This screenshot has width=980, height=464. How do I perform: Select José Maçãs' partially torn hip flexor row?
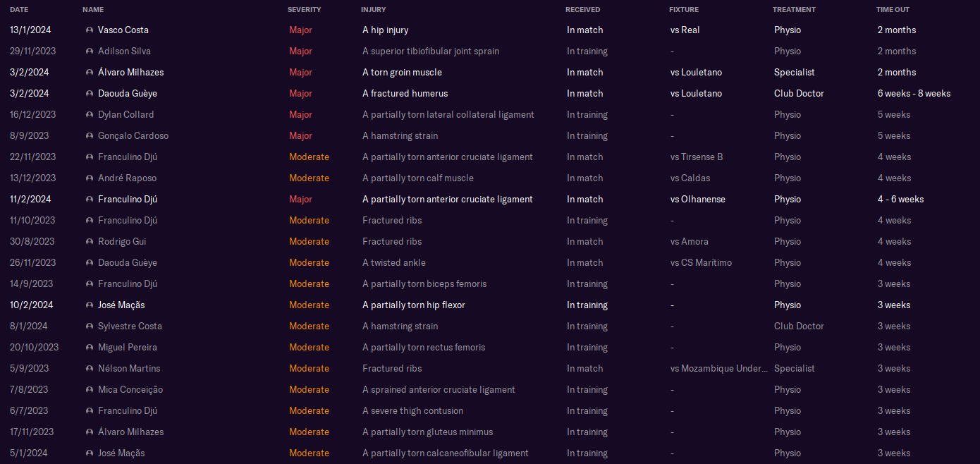coord(413,305)
